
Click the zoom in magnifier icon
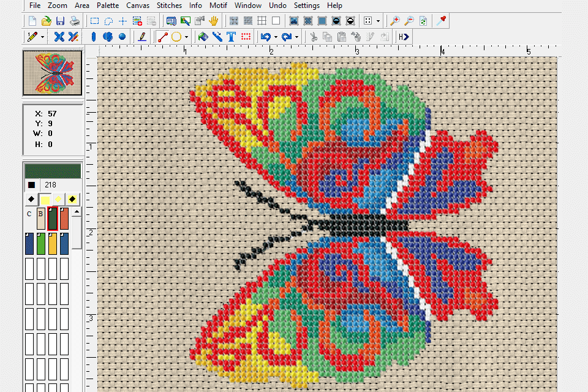395,21
